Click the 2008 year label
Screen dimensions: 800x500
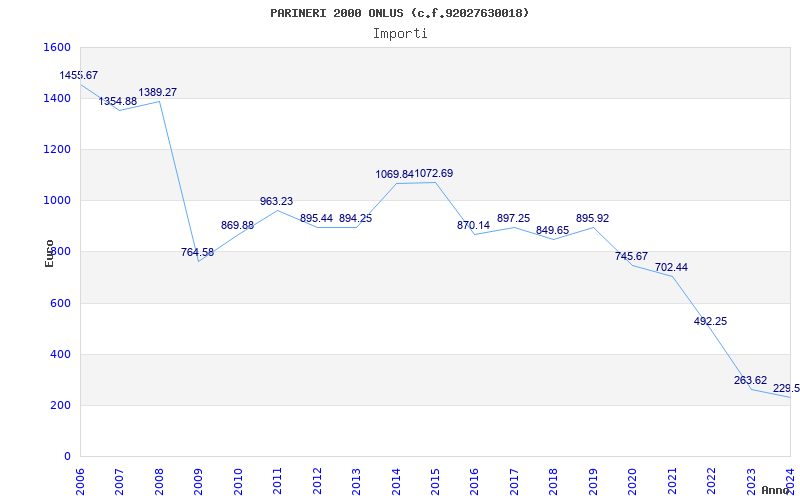[159, 482]
